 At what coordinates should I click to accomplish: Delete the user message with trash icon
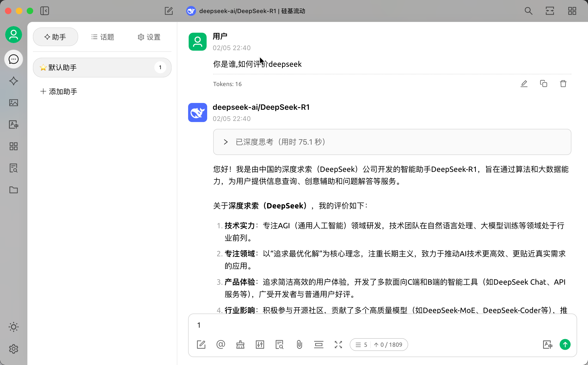(563, 84)
